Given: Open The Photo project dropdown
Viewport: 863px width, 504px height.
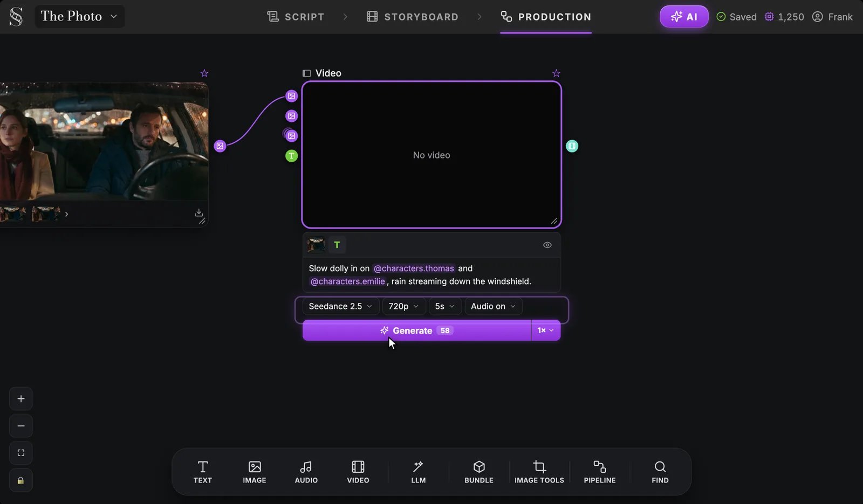Looking at the screenshot, I should 79,16.
